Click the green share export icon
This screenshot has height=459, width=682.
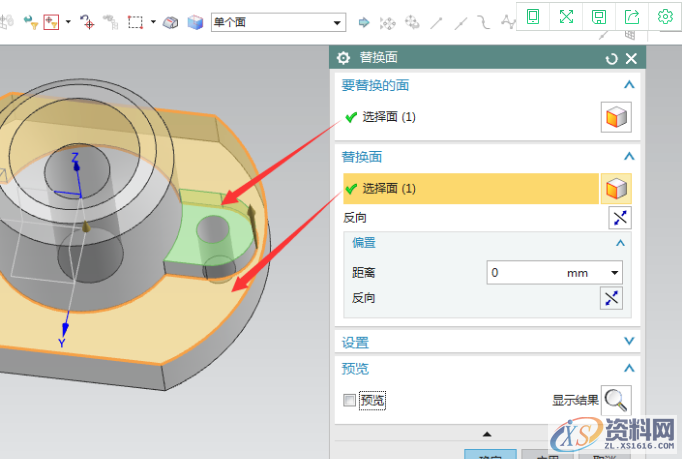[x=632, y=17]
